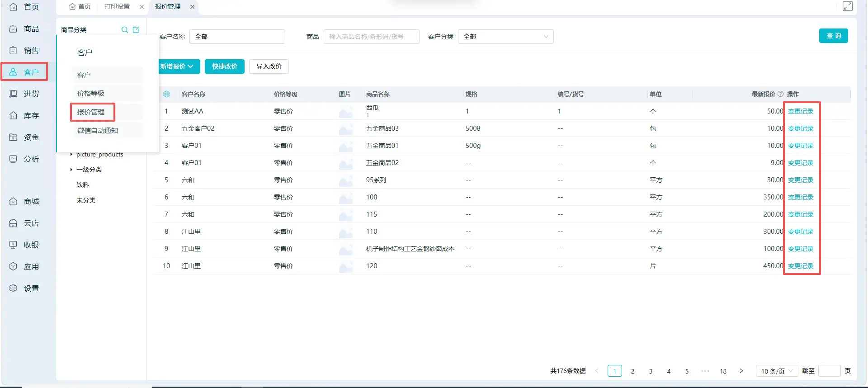Screen dimensions: 868x388
Task: Open the 设置 settings gear icon
Action: (x=14, y=288)
